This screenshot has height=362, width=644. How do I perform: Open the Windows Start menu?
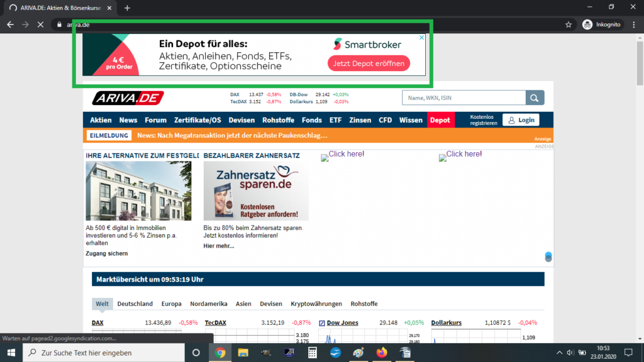click(x=11, y=353)
